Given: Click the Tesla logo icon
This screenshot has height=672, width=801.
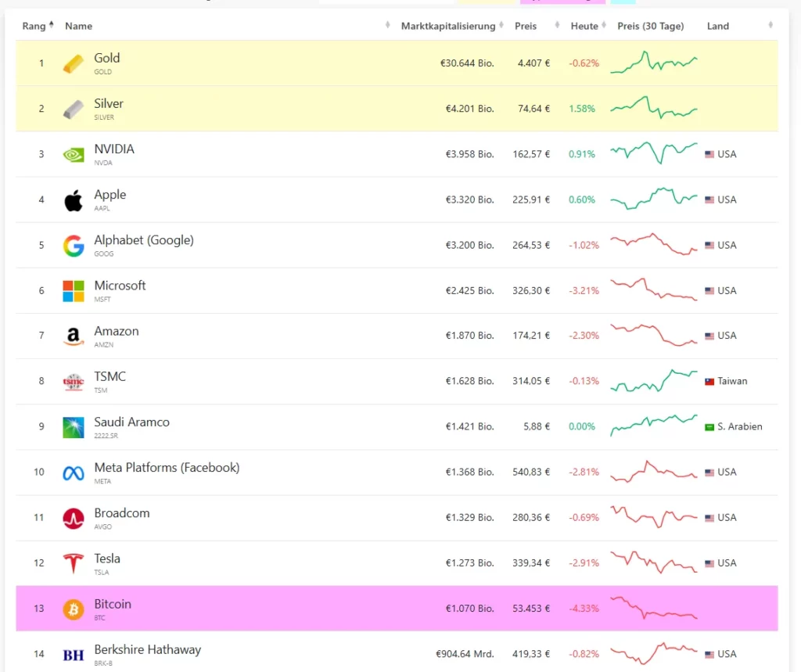Looking at the screenshot, I should (x=74, y=563).
